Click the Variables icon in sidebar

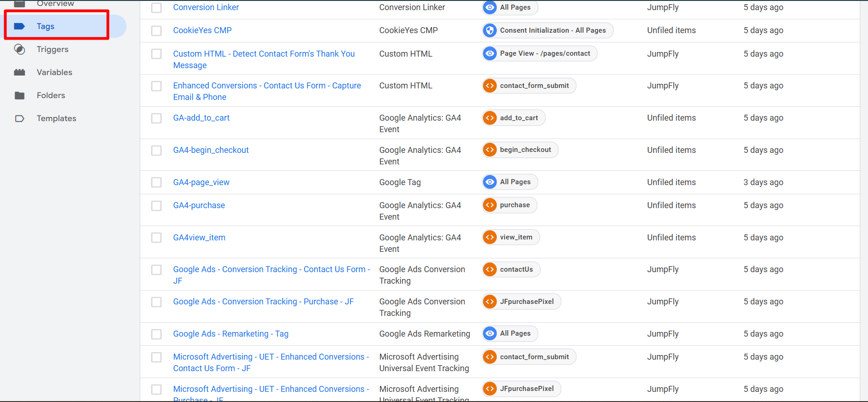(x=19, y=72)
